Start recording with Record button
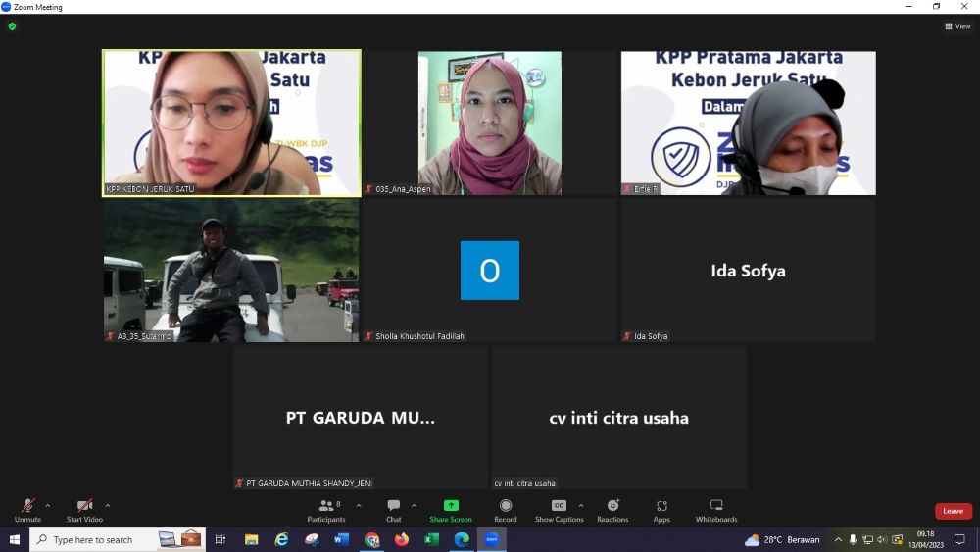This screenshot has width=980, height=552. [506, 508]
